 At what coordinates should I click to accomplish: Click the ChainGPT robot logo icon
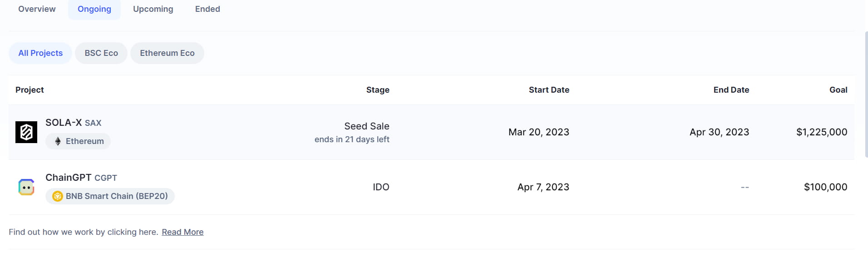coord(26,187)
